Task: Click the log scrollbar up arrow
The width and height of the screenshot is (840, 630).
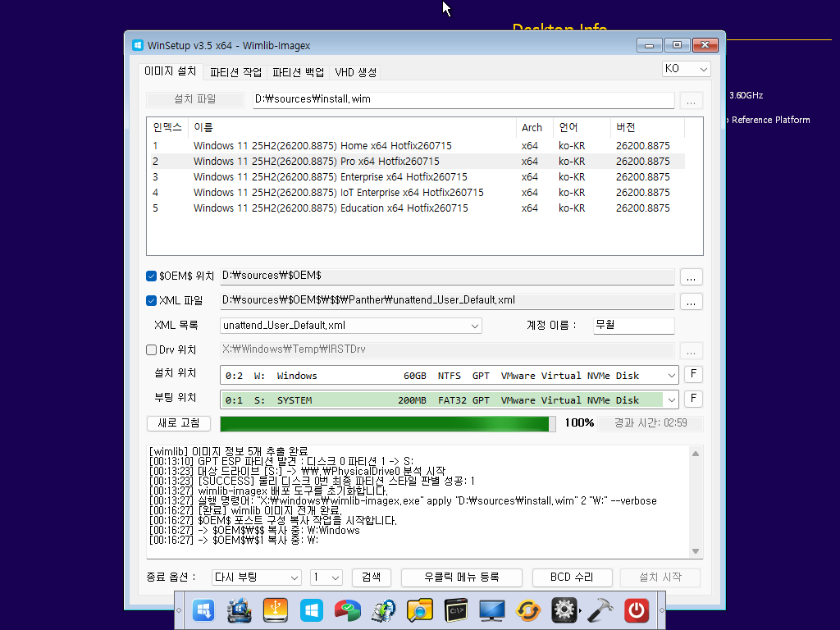Action: pyautogui.click(x=696, y=454)
